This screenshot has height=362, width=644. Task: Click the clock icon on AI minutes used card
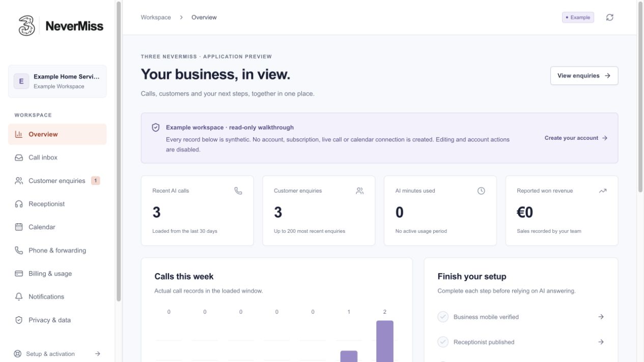[x=481, y=191]
